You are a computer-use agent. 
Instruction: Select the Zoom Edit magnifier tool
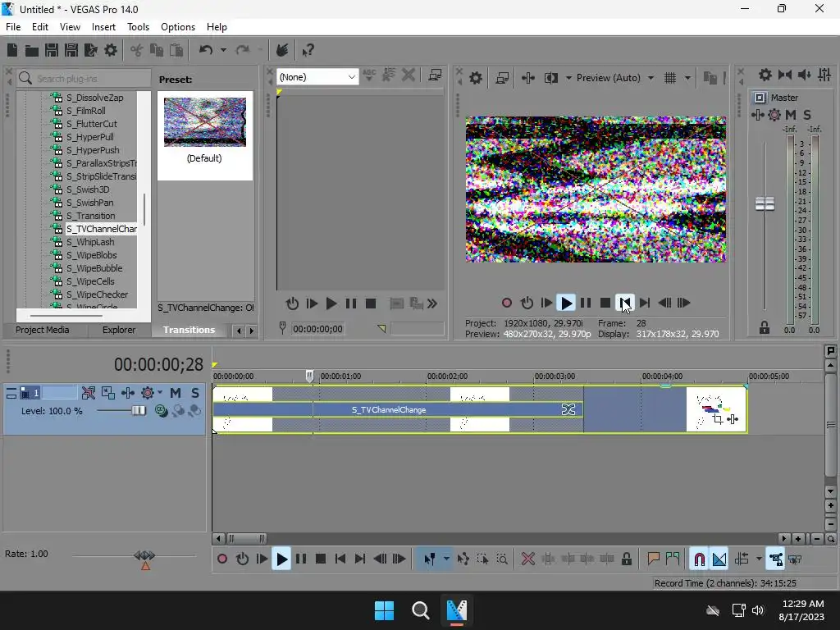coord(502,559)
